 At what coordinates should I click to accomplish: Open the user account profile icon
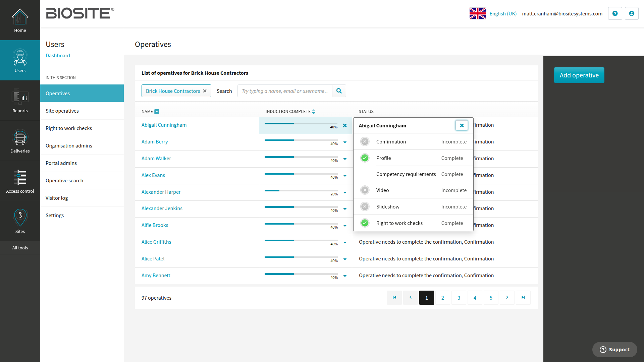pos(632,13)
